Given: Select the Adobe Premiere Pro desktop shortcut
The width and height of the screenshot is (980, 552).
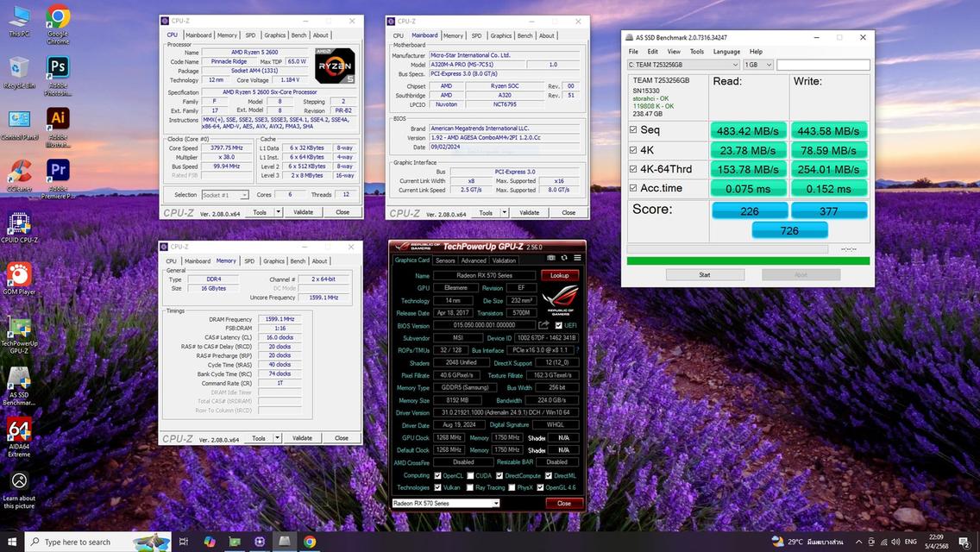Looking at the screenshot, I should click(x=58, y=179).
